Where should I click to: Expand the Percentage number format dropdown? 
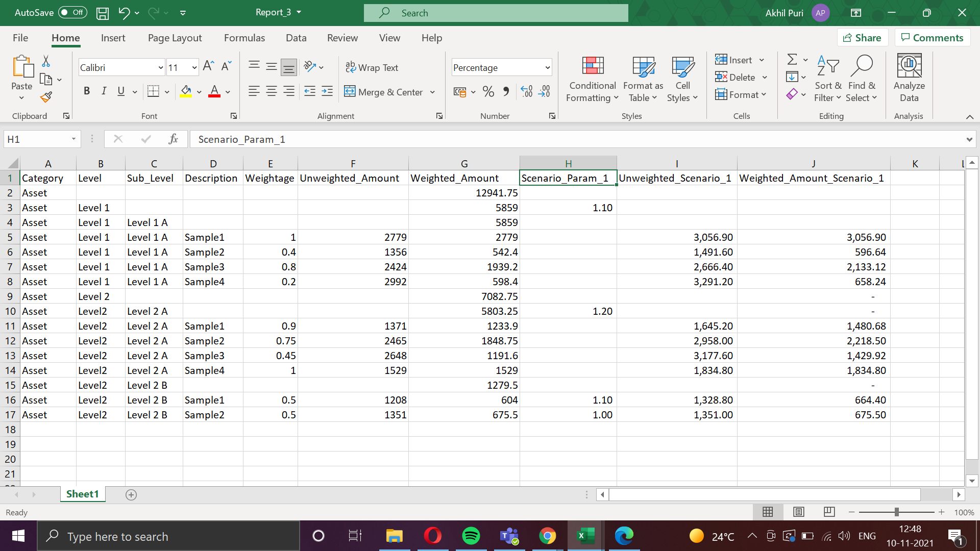(x=548, y=67)
